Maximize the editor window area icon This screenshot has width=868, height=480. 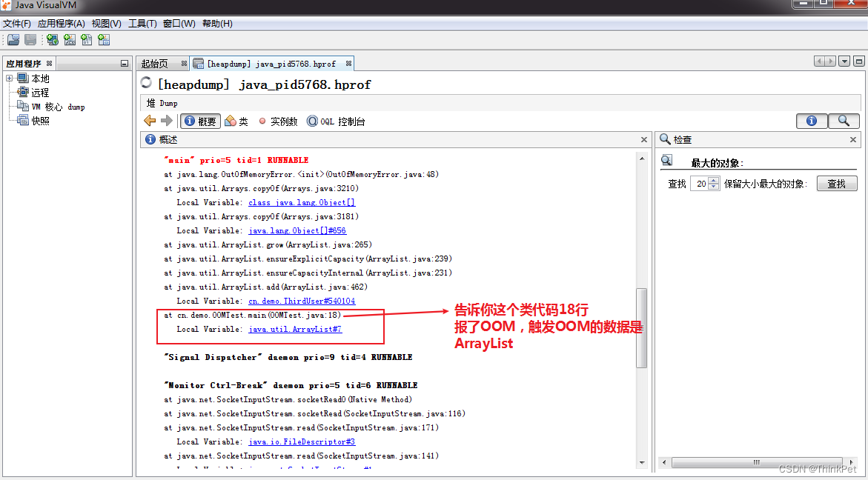point(858,61)
